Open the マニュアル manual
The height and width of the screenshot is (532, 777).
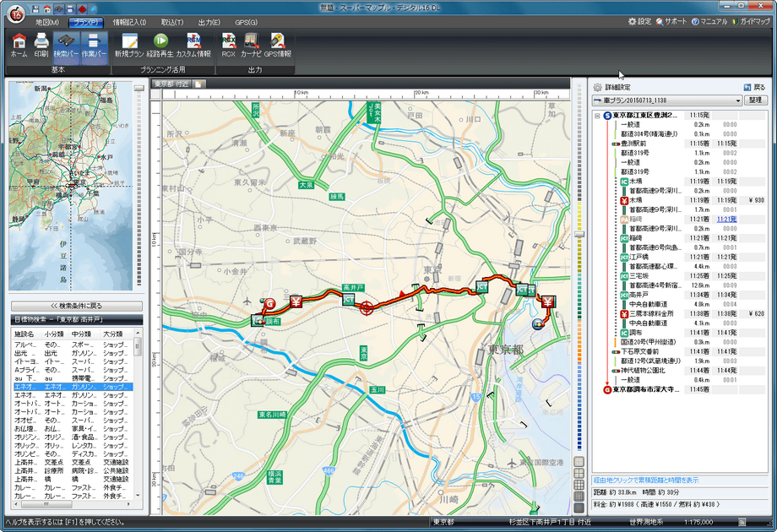coord(709,21)
